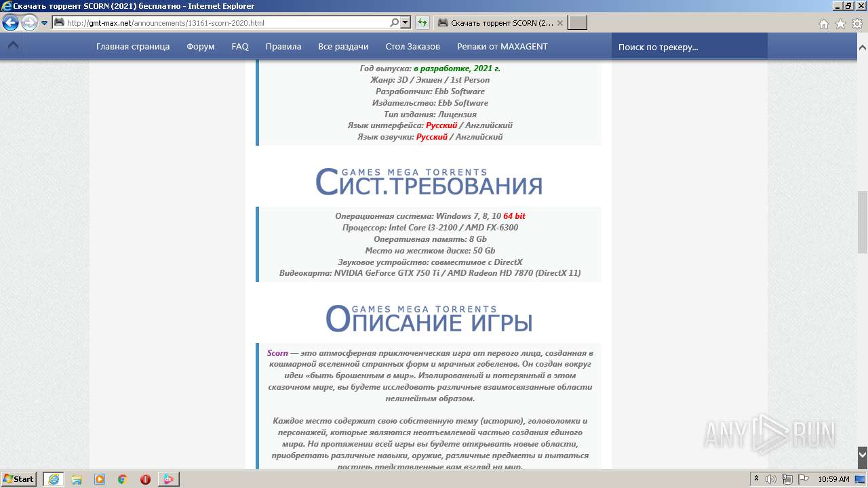The height and width of the screenshot is (488, 868).
Task: Open Репаки от MAXAGENT link
Action: coord(502,47)
